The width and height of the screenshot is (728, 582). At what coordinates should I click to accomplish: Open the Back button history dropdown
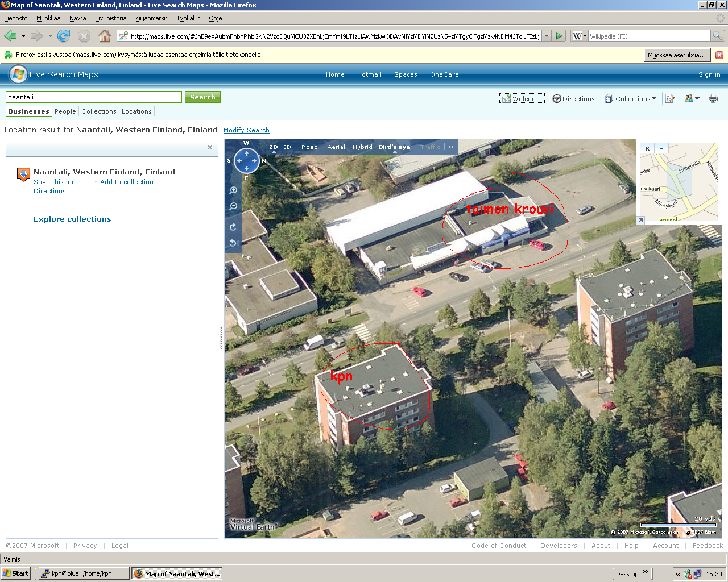23,36
